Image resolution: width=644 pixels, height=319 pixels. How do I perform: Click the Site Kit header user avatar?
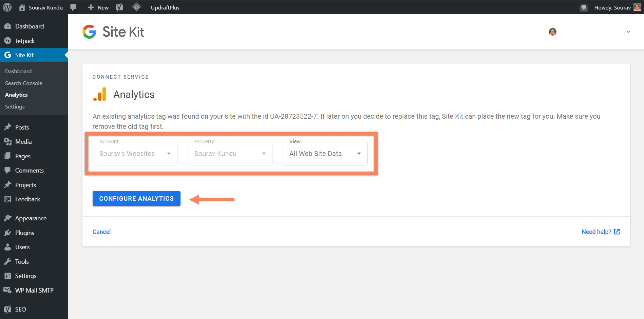pyautogui.click(x=553, y=32)
